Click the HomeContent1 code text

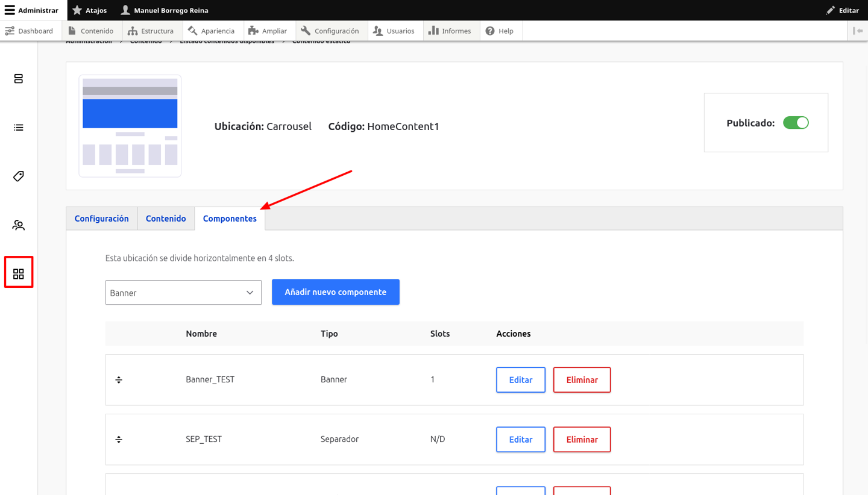point(403,126)
